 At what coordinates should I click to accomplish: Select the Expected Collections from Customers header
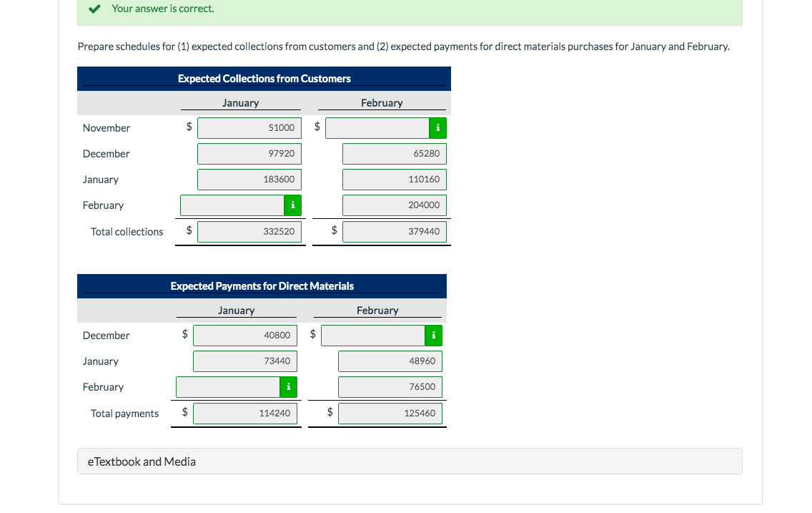[x=264, y=78]
